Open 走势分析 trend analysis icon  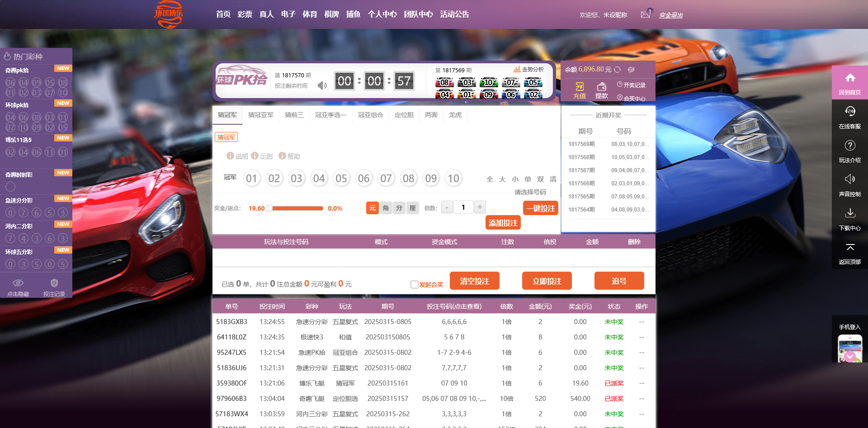click(x=518, y=69)
